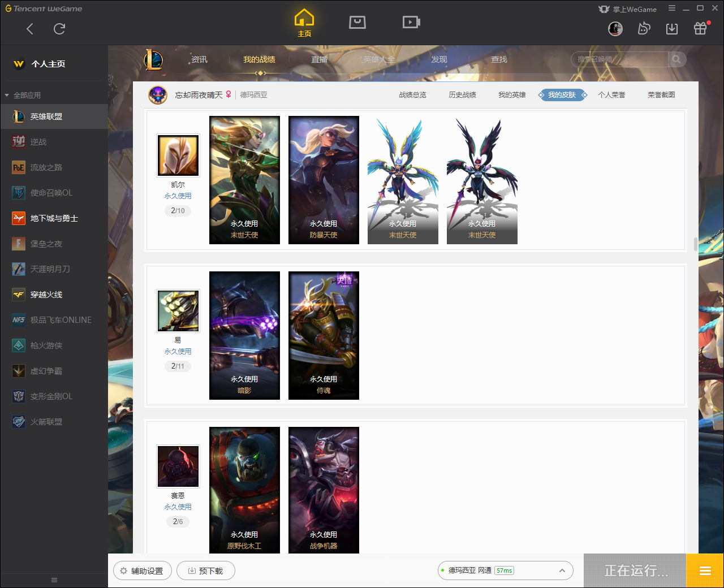Click the summoner profile avatar
Screen dimensions: 724x588
click(158, 95)
